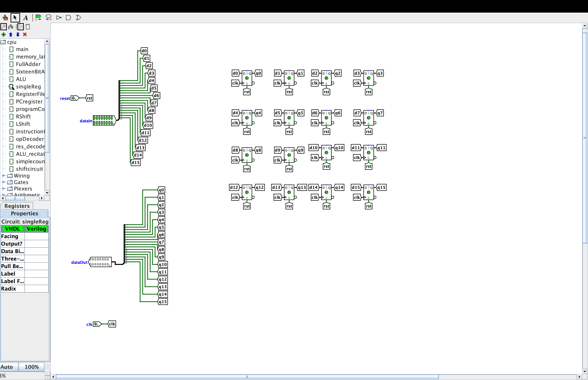Switch to the Registers tab
Screen dimensions: 588x380
coord(17,206)
